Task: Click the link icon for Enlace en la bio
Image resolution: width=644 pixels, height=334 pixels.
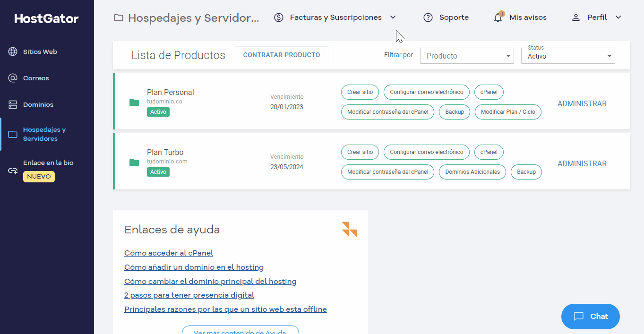Action: coord(13,171)
